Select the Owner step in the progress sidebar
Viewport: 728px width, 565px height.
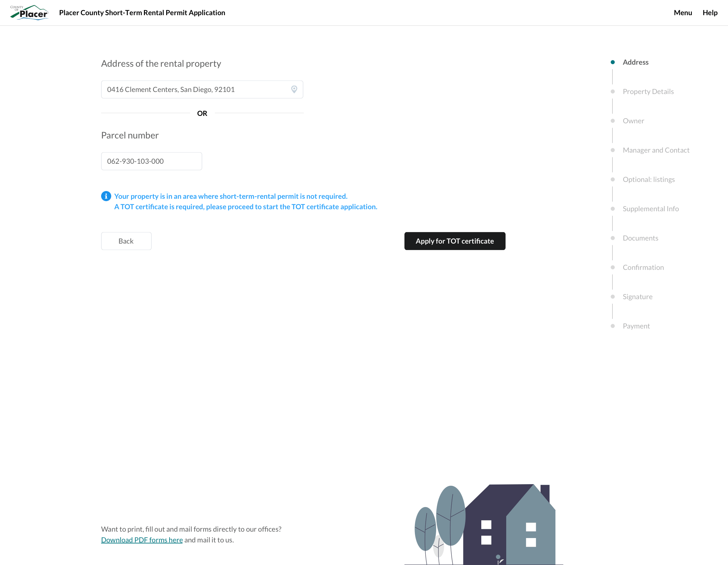633,121
